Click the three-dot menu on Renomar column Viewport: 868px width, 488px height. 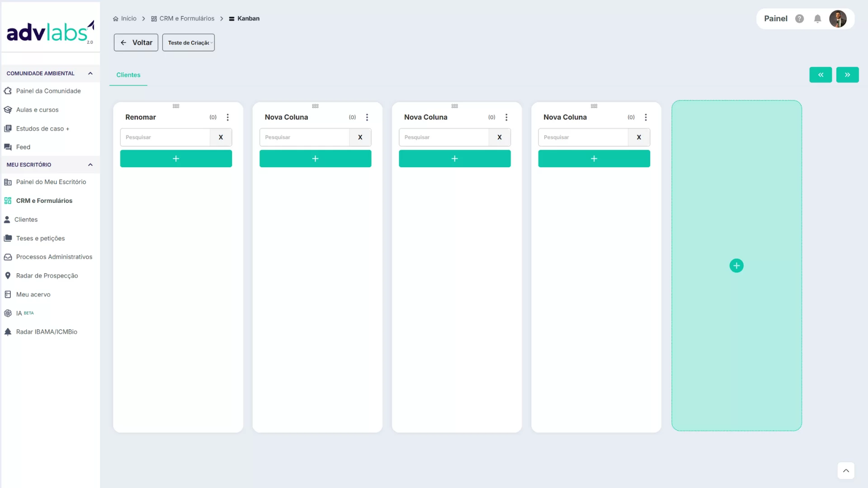[x=228, y=117]
